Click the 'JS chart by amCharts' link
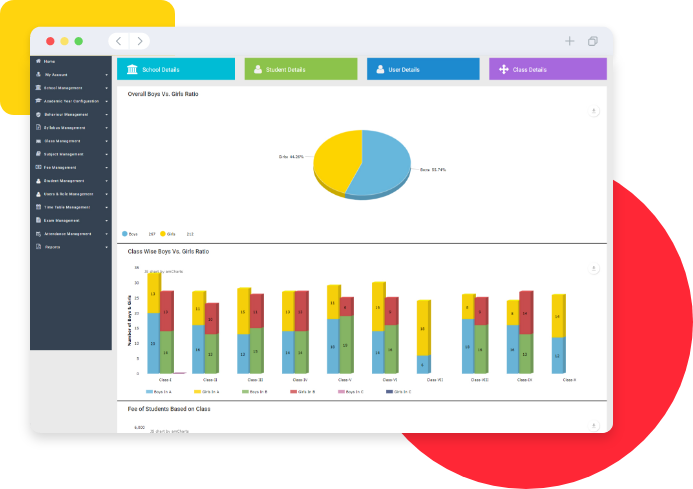The image size is (693, 489). click(164, 271)
